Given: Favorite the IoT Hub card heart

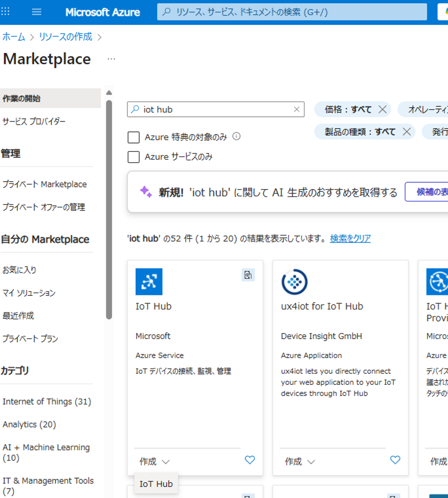Looking at the screenshot, I should pyautogui.click(x=250, y=460).
